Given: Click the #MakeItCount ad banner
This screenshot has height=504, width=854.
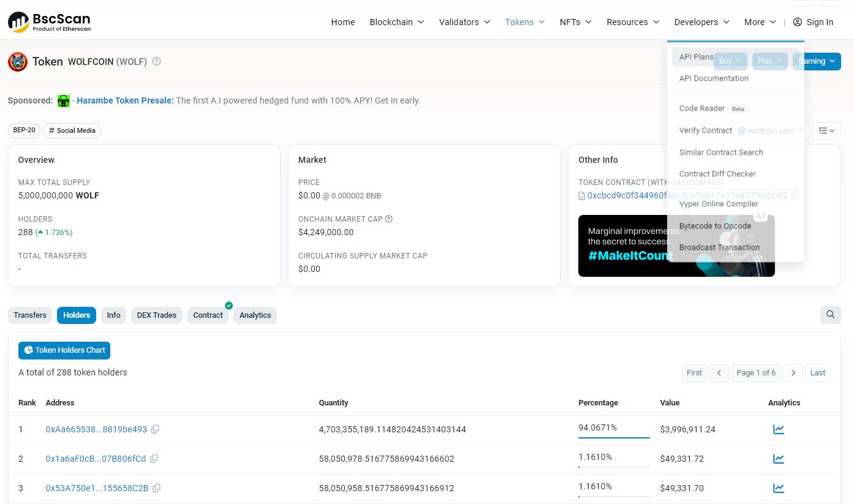Looking at the screenshot, I should tap(676, 246).
